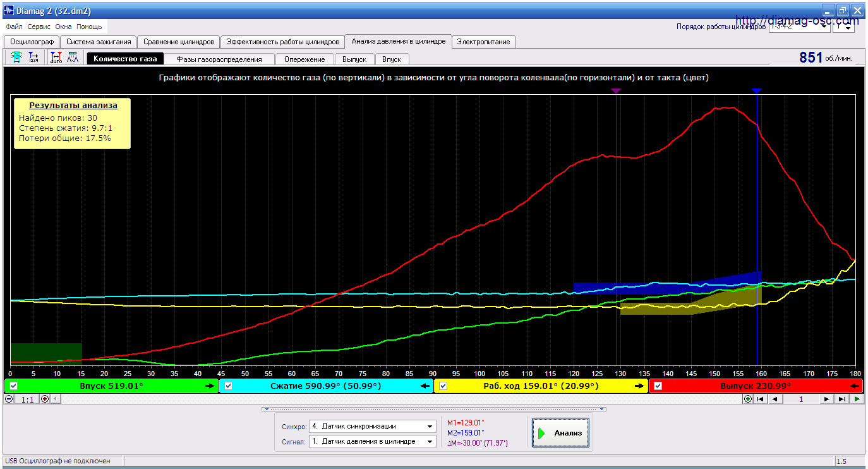Click the Результаты анализа heading
868x469 pixels.
coord(73,106)
